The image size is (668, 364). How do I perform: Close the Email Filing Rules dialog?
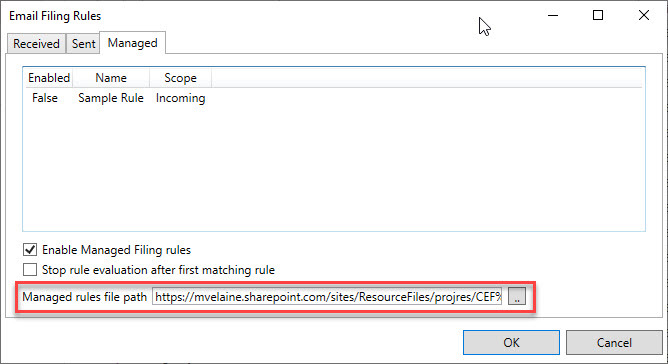[x=644, y=16]
